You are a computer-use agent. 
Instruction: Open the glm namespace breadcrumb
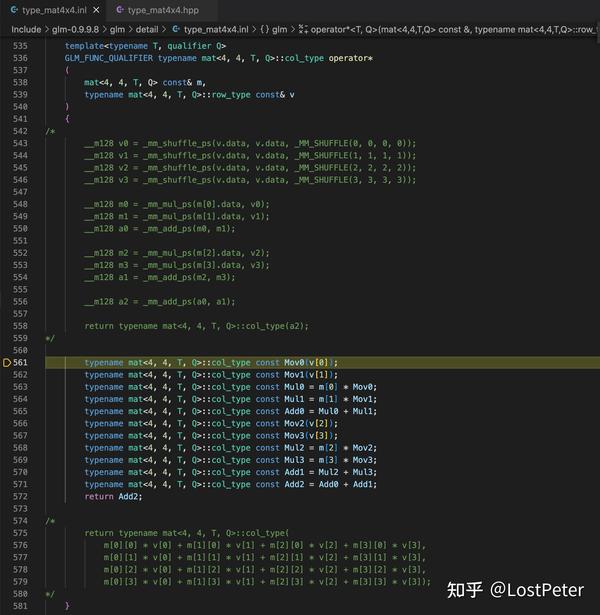280,29
